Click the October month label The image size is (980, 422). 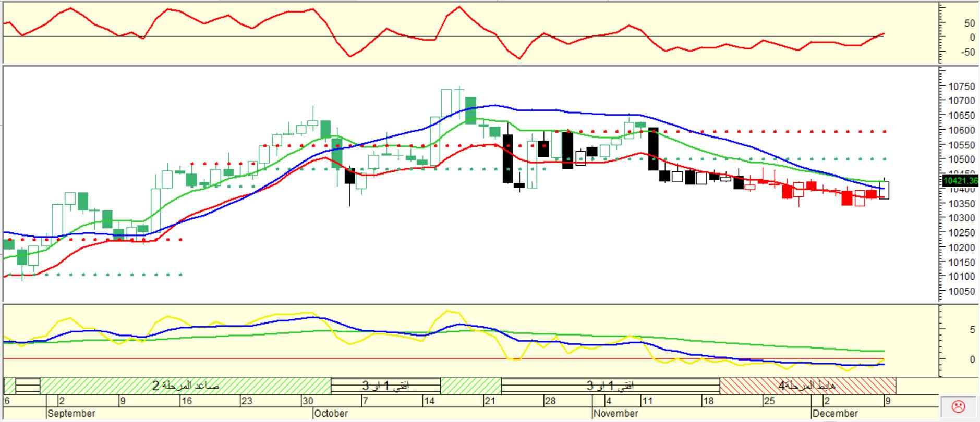(x=331, y=413)
